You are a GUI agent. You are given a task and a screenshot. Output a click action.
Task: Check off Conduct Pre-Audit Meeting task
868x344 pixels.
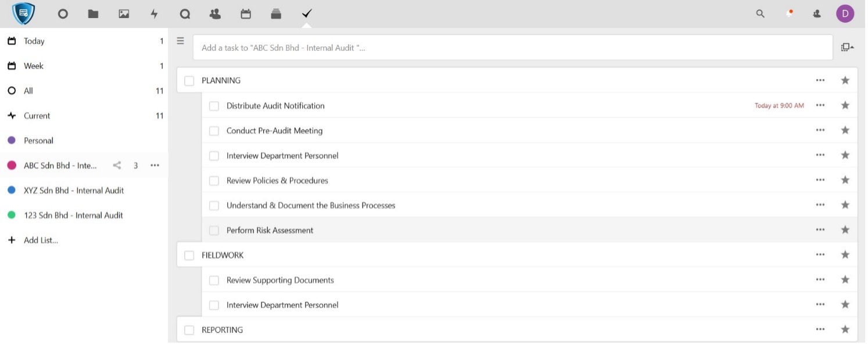pyautogui.click(x=214, y=131)
